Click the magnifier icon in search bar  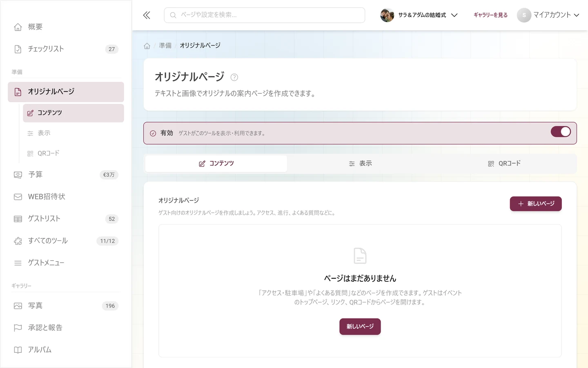pyautogui.click(x=173, y=15)
